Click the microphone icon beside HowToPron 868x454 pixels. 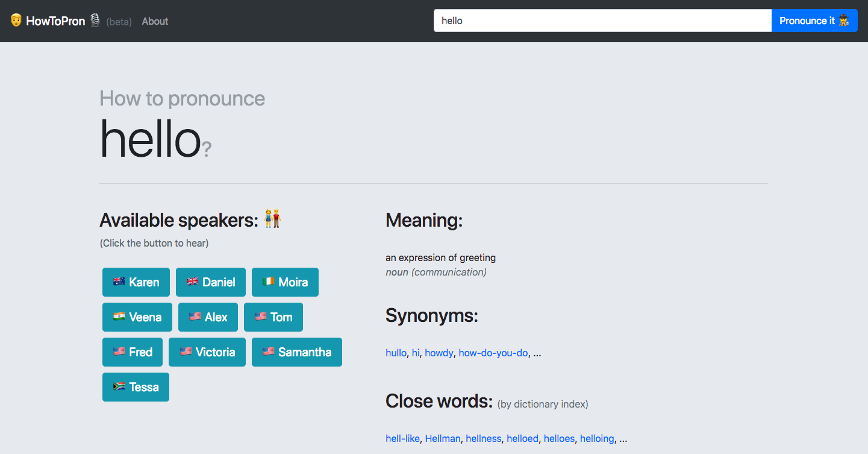click(x=95, y=20)
